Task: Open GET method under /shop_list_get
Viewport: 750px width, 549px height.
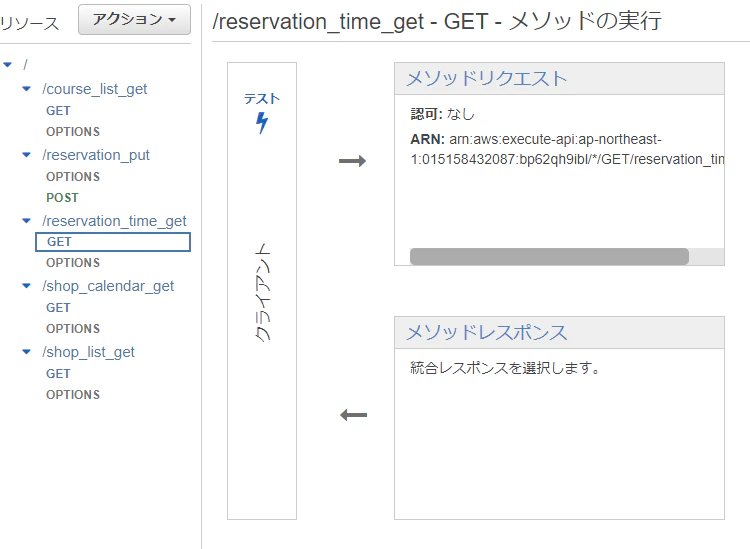Action: click(58, 374)
